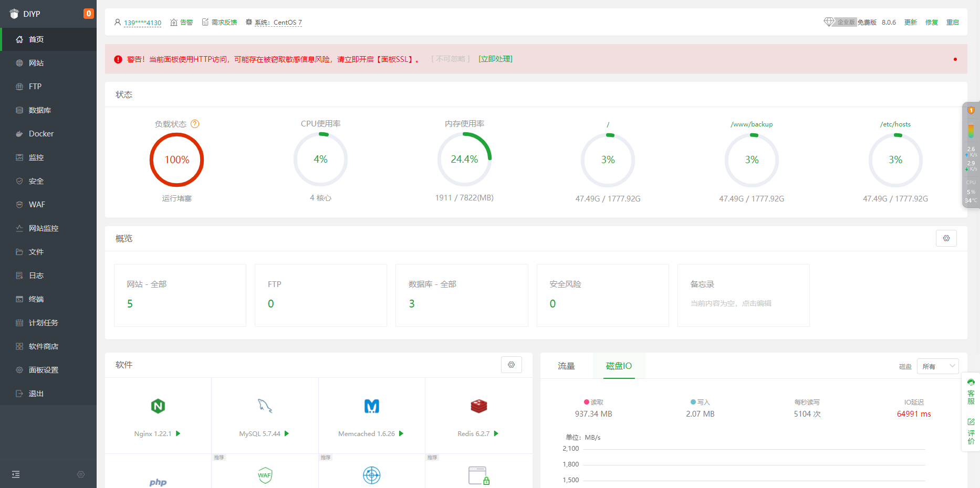Switch to the 流量 traffic tab

coord(567,366)
